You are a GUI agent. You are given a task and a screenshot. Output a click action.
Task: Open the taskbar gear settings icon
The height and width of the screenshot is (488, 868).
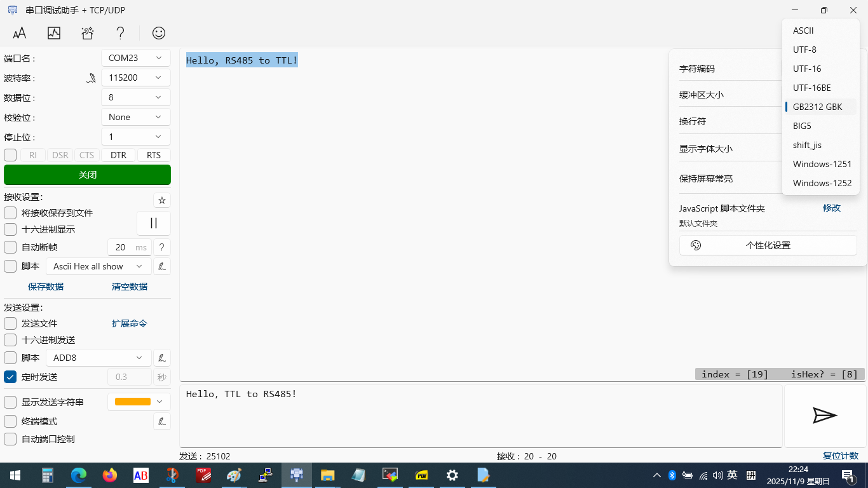(x=452, y=475)
